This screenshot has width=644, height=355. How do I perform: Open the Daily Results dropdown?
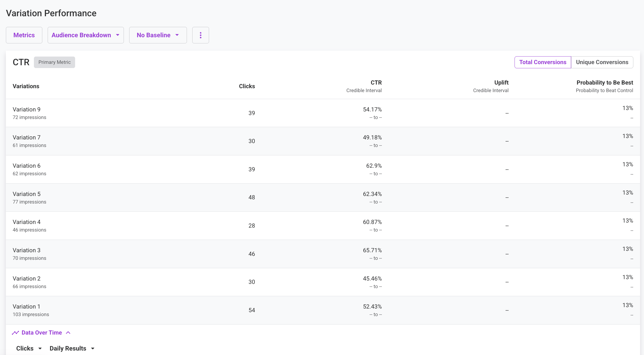coord(72,348)
